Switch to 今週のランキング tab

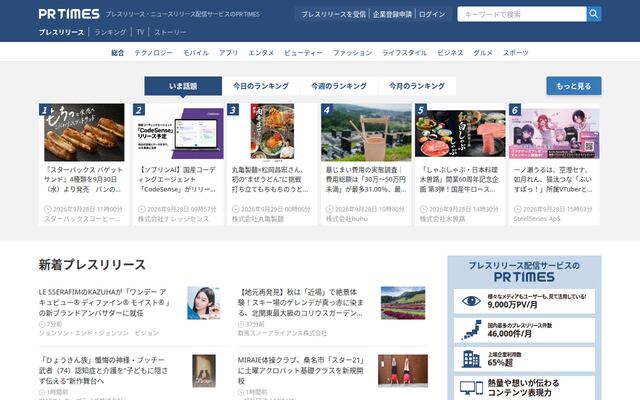[x=339, y=86]
